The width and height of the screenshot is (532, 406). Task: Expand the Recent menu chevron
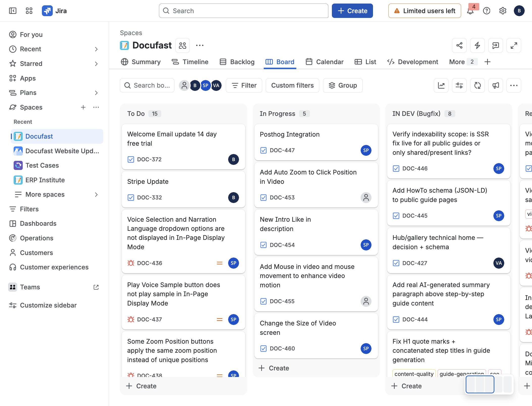pos(96,49)
